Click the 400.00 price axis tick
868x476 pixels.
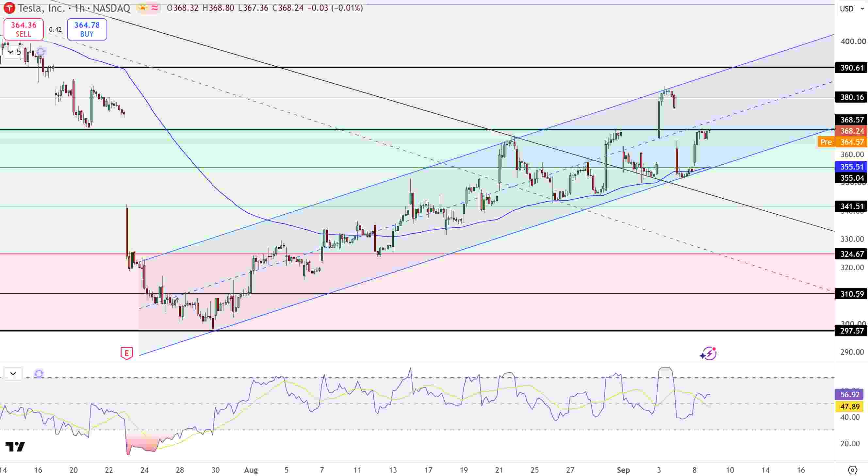pos(853,41)
